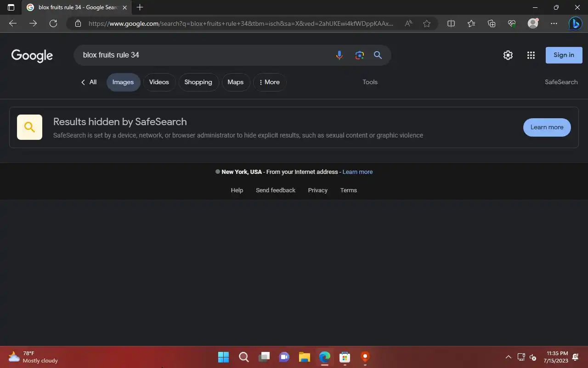Search by image with the Google Lens icon

359,55
